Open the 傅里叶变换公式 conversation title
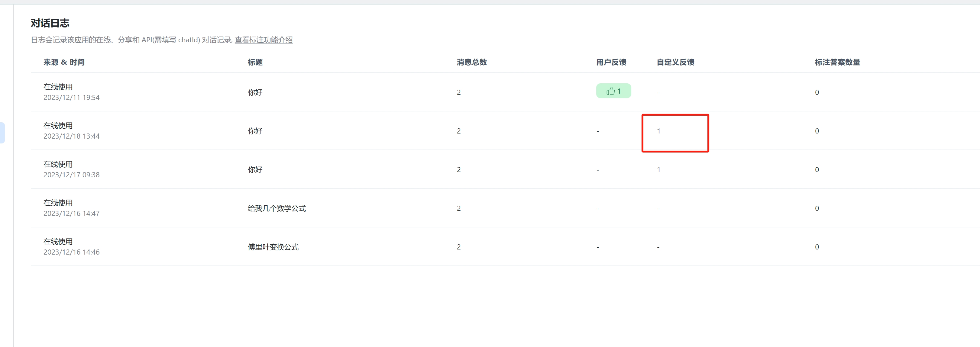 click(273, 247)
